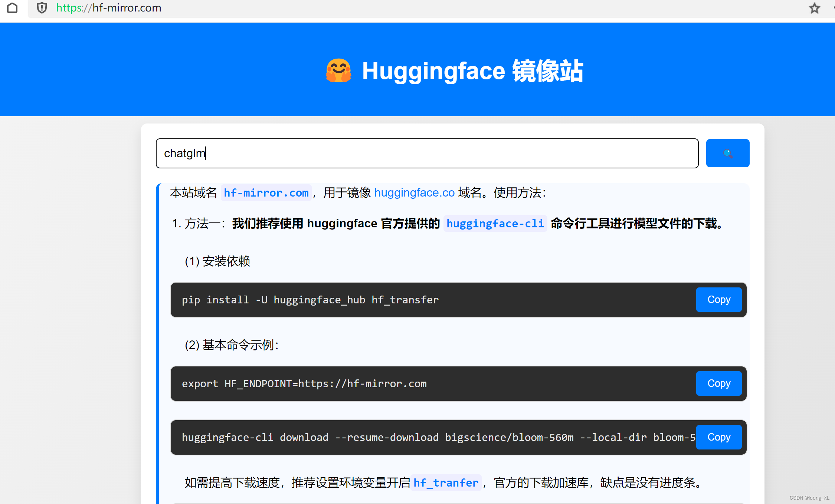The image size is (835, 504).
Task: Click the bigscience/bloom-560m text in download command
Action: click(x=509, y=437)
